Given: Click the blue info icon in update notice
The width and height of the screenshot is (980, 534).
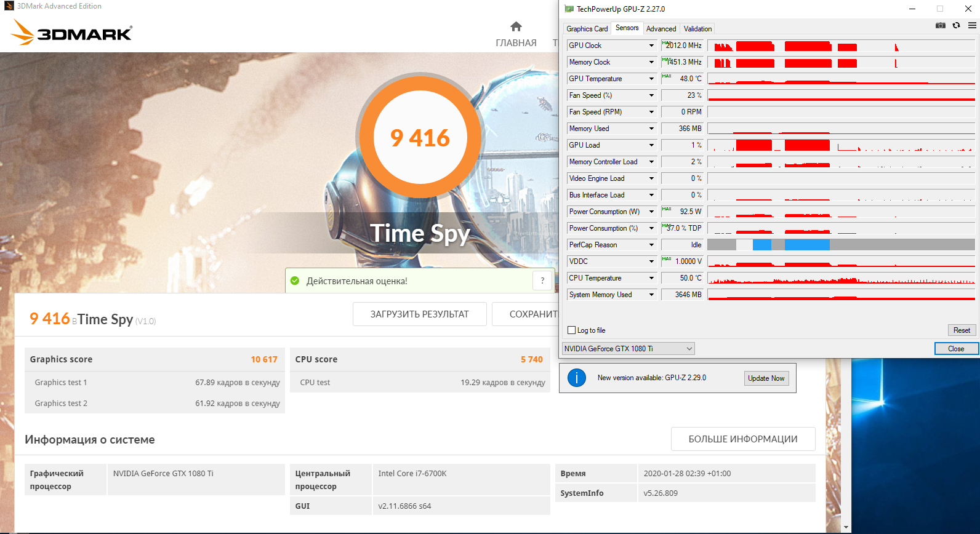Looking at the screenshot, I should 576,378.
